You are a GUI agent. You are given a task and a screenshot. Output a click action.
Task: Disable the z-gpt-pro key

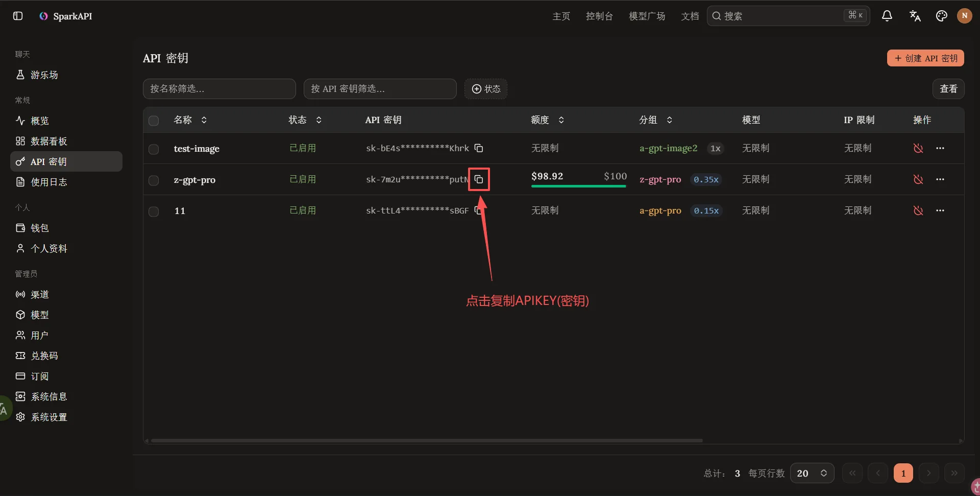tap(918, 179)
